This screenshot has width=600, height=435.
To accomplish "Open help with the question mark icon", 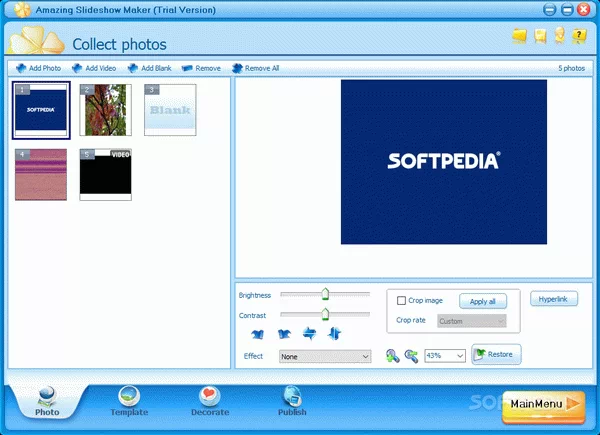I will 578,36.
